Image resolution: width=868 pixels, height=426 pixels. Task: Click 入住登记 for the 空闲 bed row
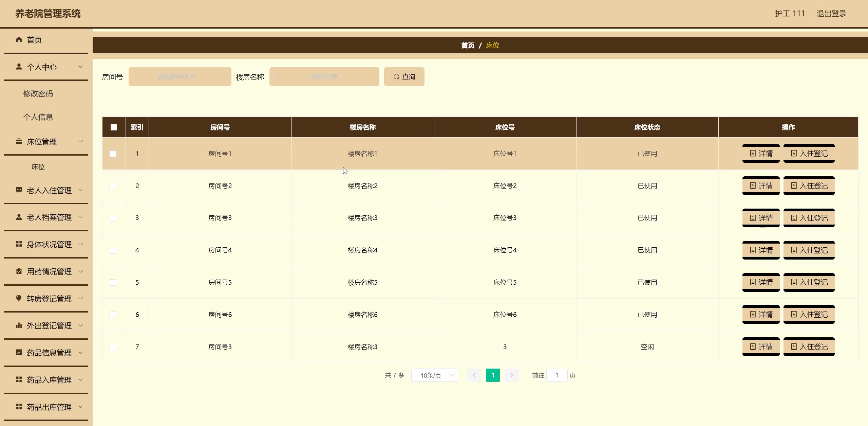coord(809,347)
